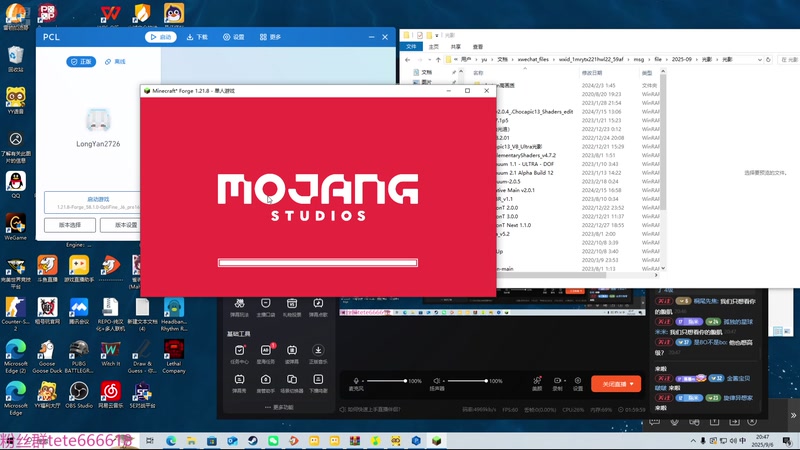Click the xwechat_files breadcrumb in the address bar
800x450 pixels.
533,60
